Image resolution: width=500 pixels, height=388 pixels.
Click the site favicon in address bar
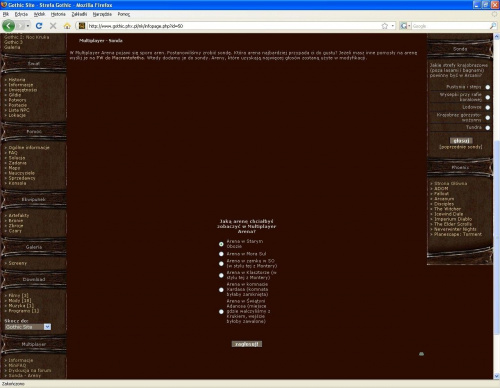82,26
